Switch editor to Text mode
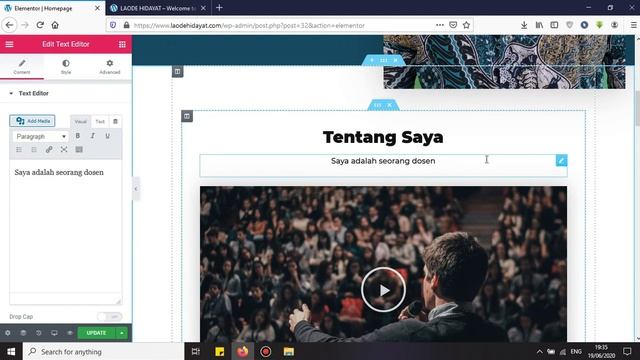 [x=100, y=122]
